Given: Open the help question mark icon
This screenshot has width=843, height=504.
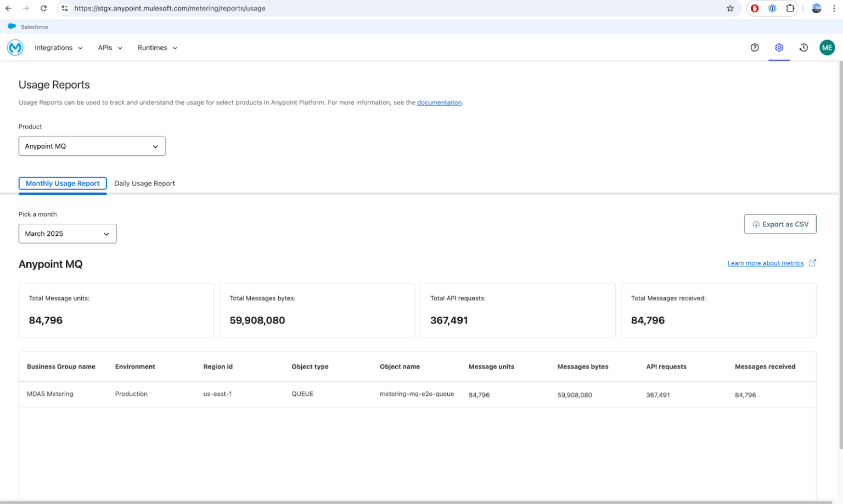Looking at the screenshot, I should pyautogui.click(x=754, y=48).
